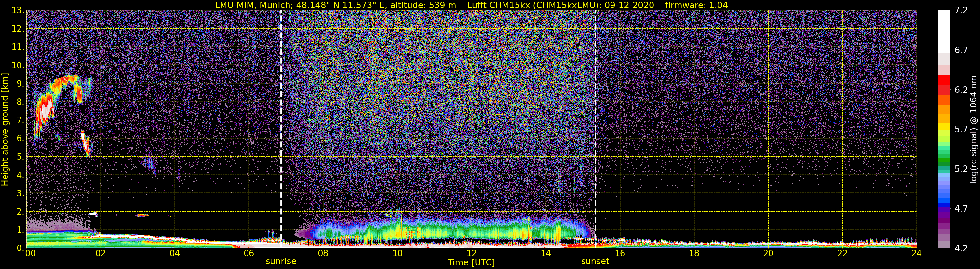This screenshot has height=269, width=980.
Task: Click height axis tick label '11.'
Action: [x=18, y=47]
